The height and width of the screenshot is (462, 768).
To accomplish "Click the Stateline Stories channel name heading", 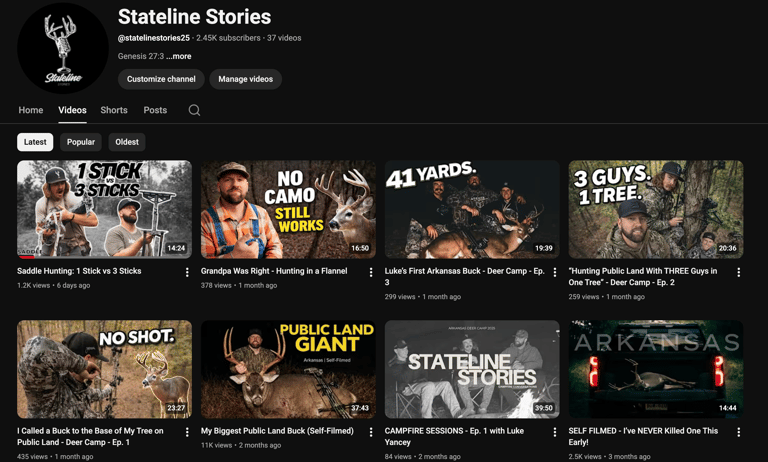I will (194, 17).
